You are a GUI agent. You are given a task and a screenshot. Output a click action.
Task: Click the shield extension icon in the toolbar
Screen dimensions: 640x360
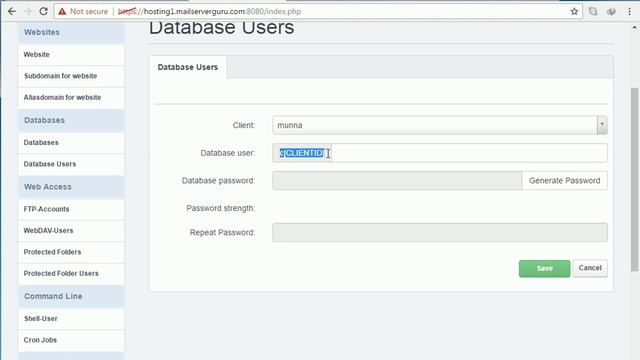click(611, 11)
